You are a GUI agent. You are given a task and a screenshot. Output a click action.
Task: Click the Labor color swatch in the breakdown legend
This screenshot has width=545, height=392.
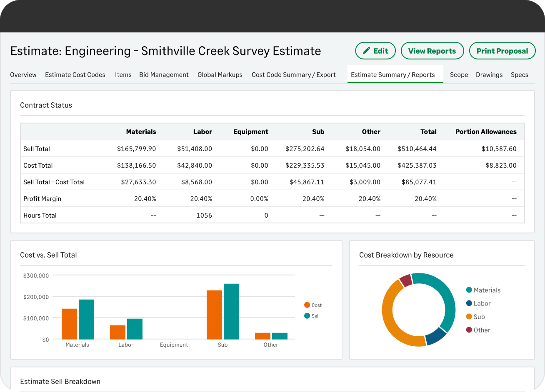[x=468, y=303]
